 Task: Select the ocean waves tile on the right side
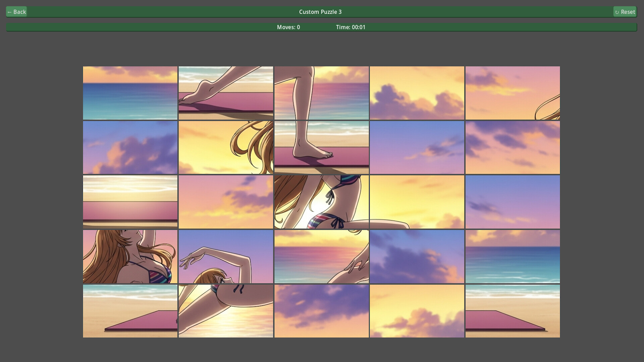[512, 256]
